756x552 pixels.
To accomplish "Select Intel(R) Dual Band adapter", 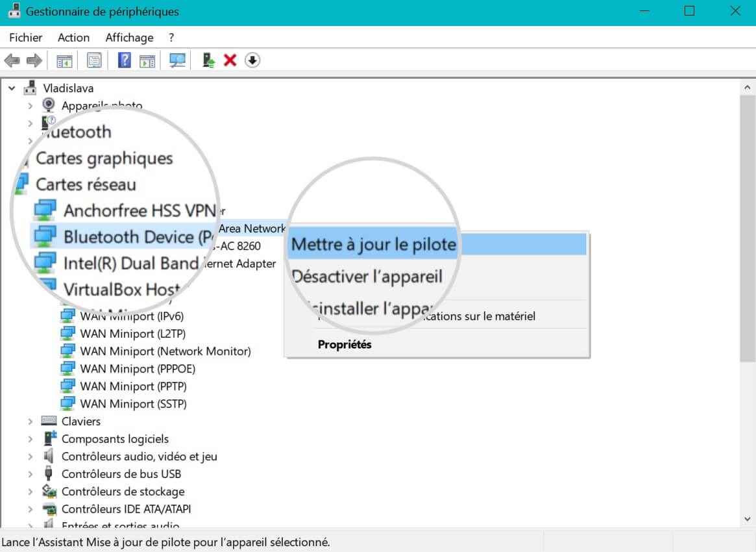I will click(x=131, y=263).
